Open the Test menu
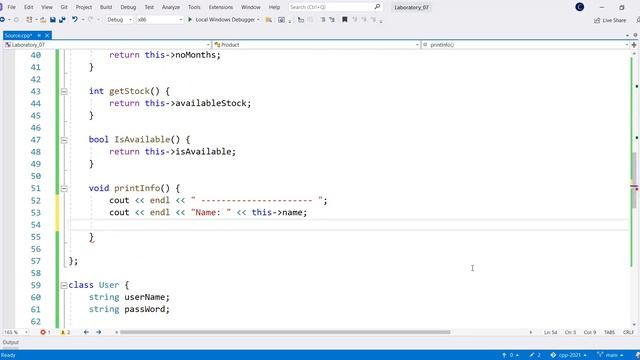640x360 pixels. (149, 7)
